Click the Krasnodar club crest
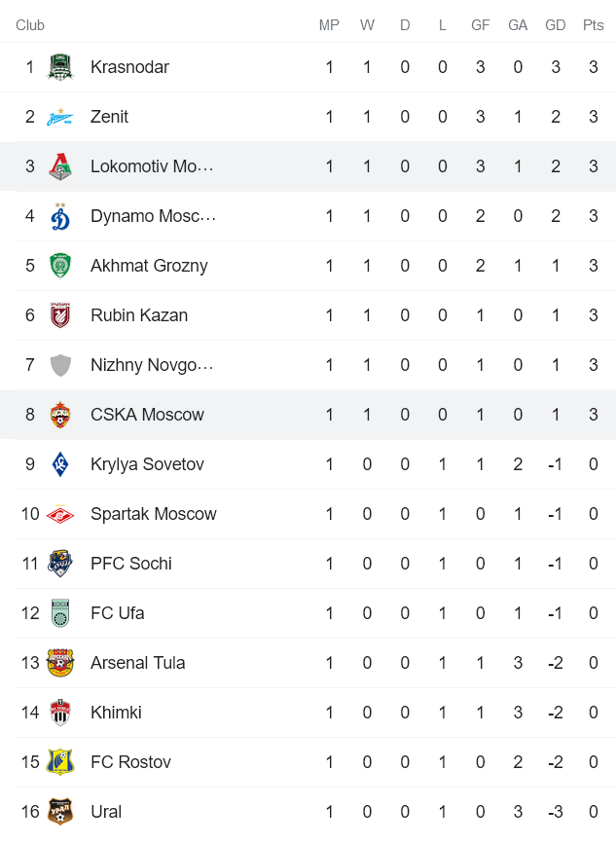The image size is (616, 844). 59,67
